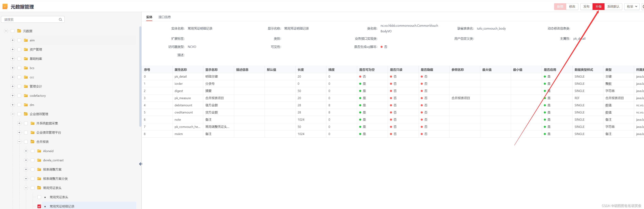This screenshot has height=209, width=644.
Task: Click the codefactory folder icon
Action: [x=26, y=96]
